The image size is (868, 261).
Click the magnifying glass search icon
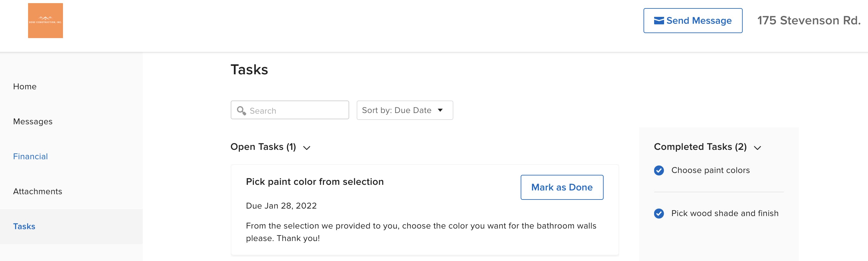coord(241,111)
